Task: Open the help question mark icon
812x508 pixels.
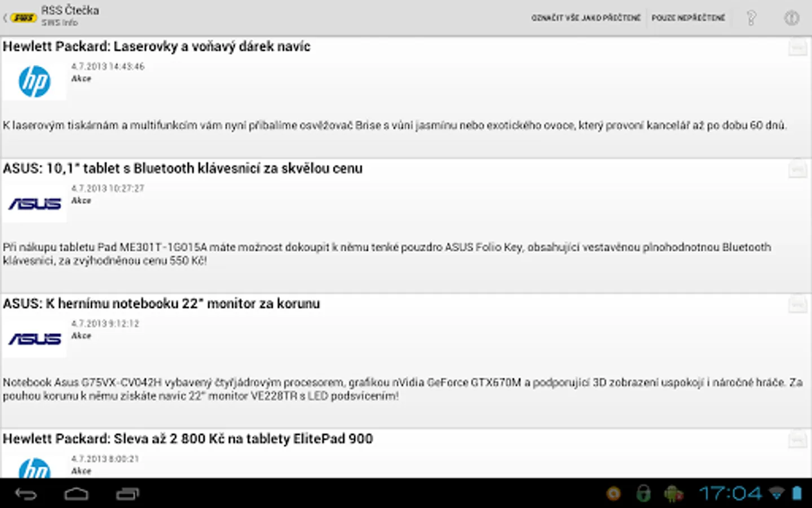Action: click(x=751, y=18)
